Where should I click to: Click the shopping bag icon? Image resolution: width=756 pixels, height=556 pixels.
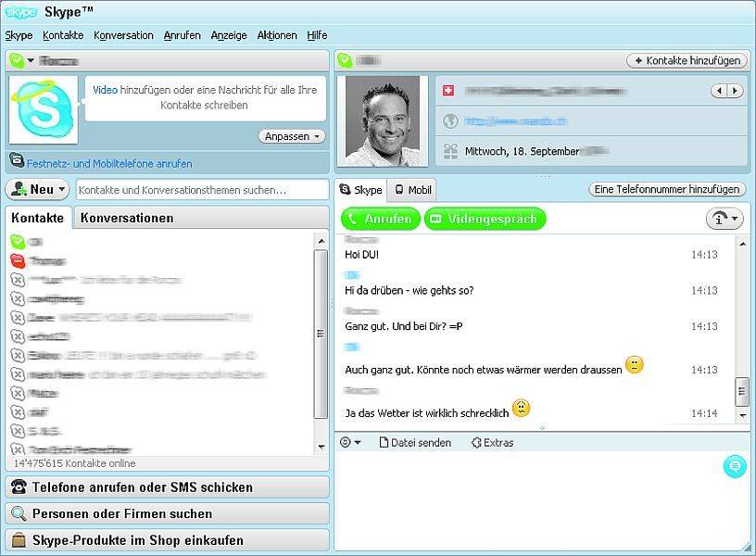coord(19,540)
